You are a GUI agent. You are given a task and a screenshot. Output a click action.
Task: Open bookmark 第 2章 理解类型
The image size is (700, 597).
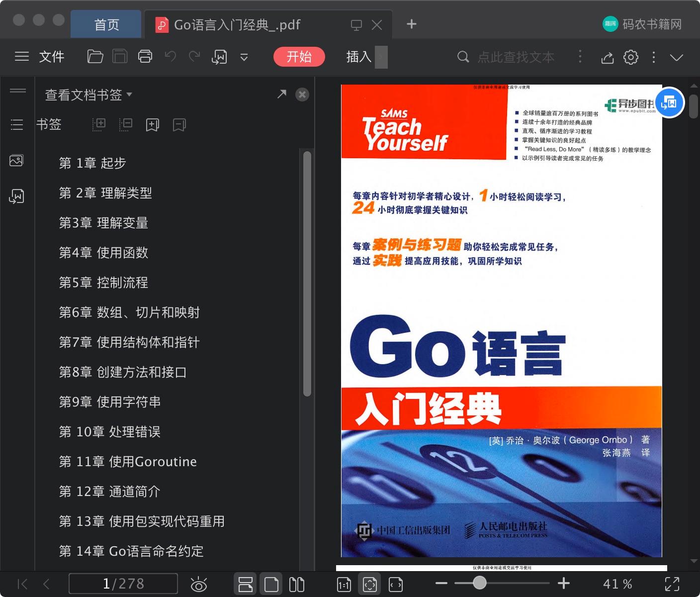pos(105,193)
